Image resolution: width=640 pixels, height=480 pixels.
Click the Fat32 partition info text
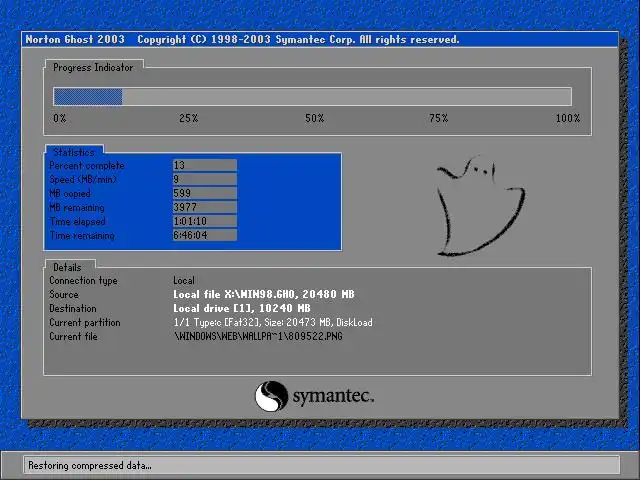pos(273,322)
